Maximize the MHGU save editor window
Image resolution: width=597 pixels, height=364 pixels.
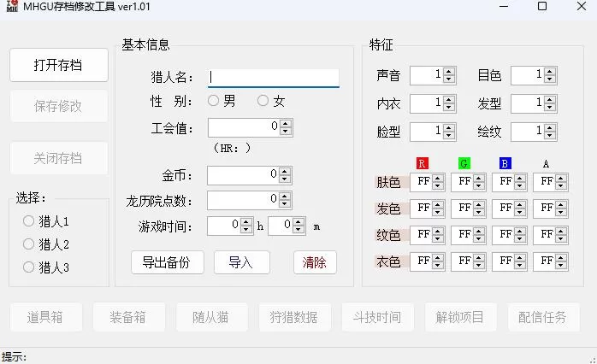tap(542, 7)
